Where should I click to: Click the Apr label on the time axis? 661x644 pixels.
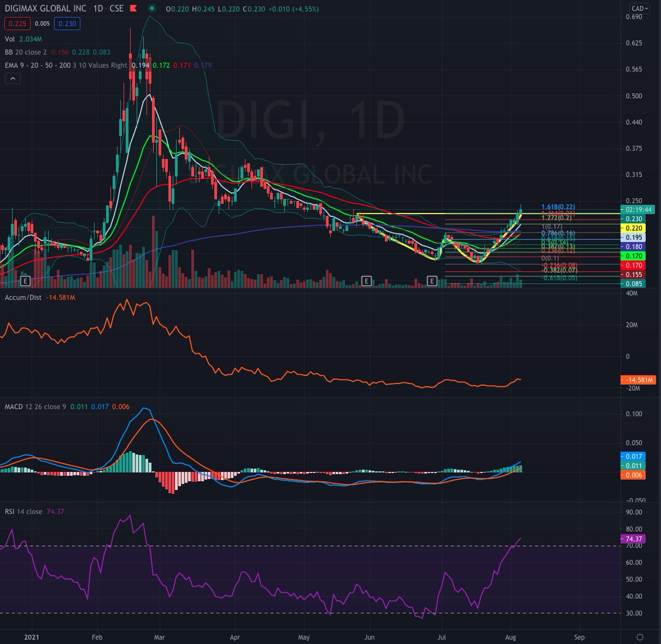tap(235, 636)
